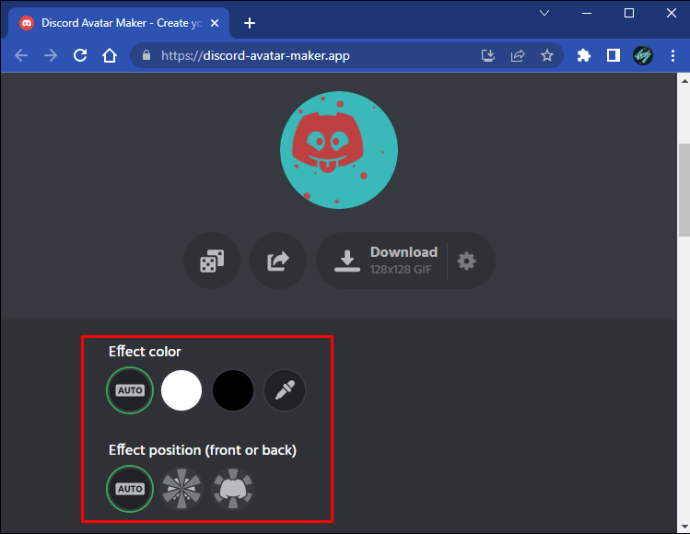Close the Discord Avatar Maker tab
The image size is (690, 534).
214,23
